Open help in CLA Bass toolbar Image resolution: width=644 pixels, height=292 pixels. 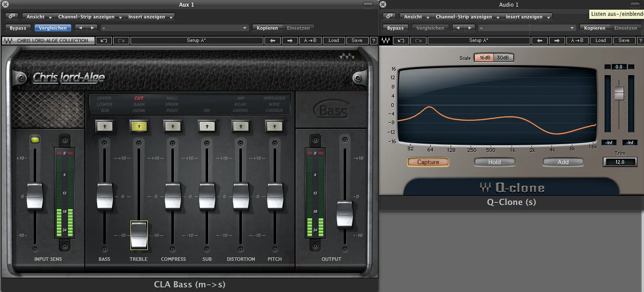click(x=374, y=40)
